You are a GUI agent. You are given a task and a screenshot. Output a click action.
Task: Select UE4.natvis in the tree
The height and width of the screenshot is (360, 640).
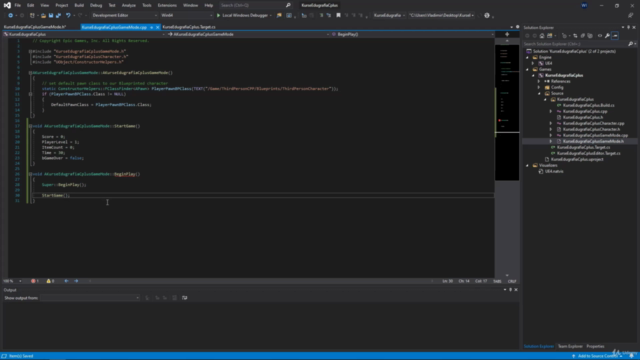coord(554,171)
